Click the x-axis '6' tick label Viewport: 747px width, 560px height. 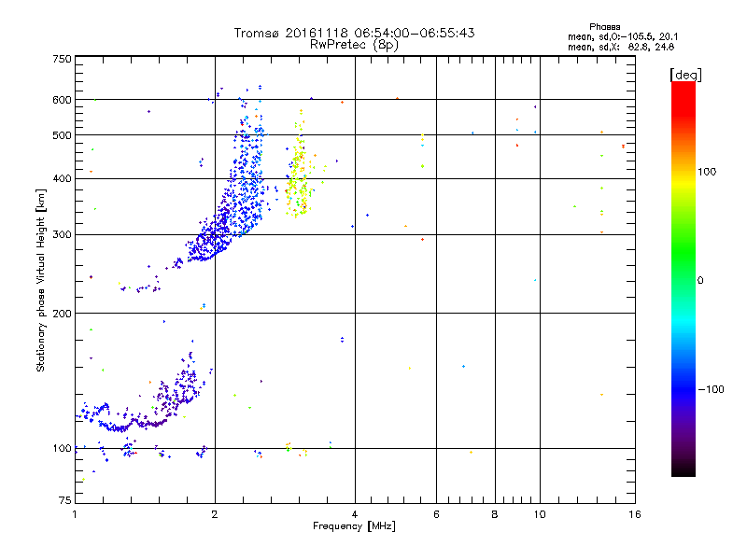[x=436, y=514]
